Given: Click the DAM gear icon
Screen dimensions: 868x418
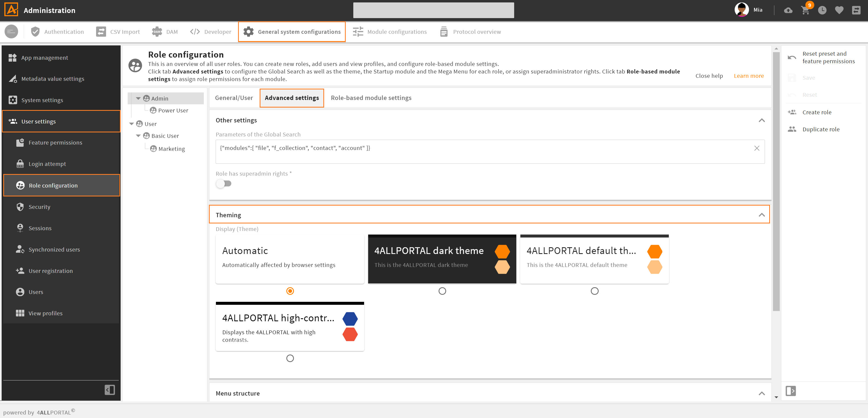Looking at the screenshot, I should pyautogui.click(x=157, y=32).
